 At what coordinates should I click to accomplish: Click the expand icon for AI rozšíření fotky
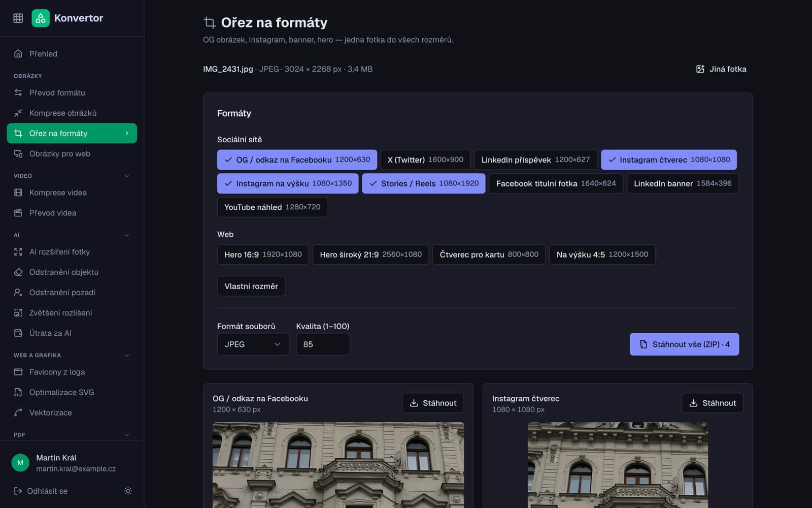[x=18, y=251]
